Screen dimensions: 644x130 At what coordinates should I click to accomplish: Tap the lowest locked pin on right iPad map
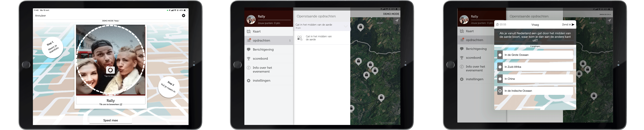[x=594, y=96]
